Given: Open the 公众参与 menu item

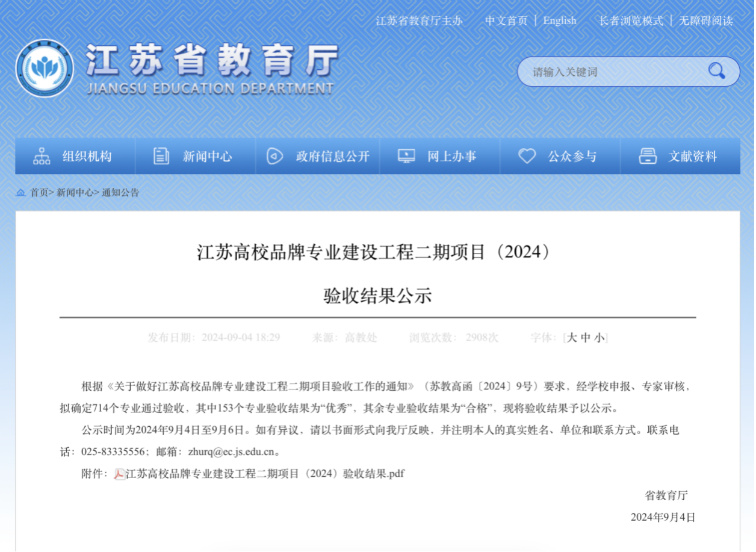Looking at the screenshot, I should tap(572, 157).
